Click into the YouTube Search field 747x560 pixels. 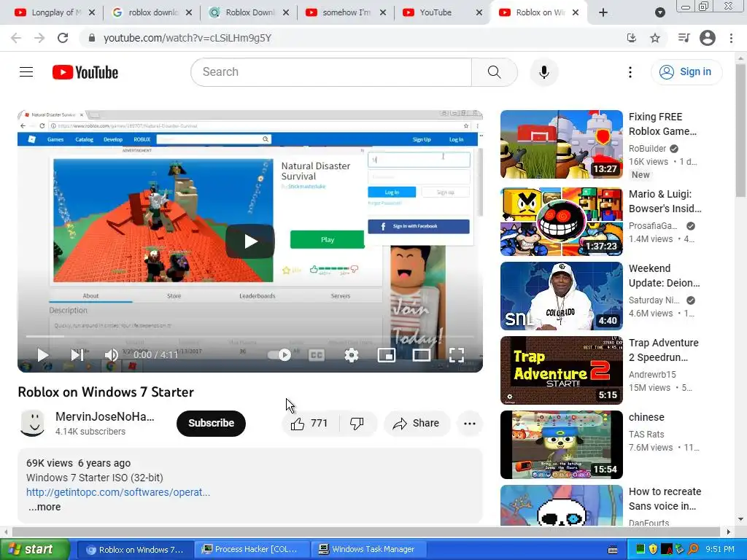coord(332,72)
